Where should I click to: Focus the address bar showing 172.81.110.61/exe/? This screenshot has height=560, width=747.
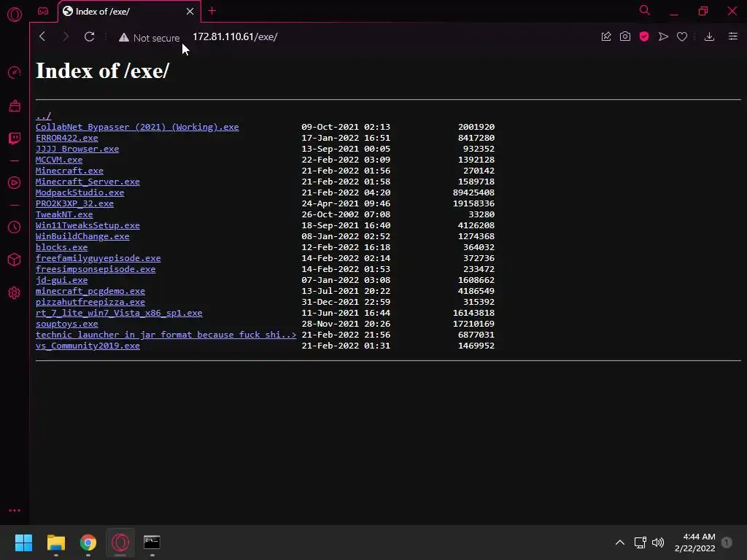point(236,36)
